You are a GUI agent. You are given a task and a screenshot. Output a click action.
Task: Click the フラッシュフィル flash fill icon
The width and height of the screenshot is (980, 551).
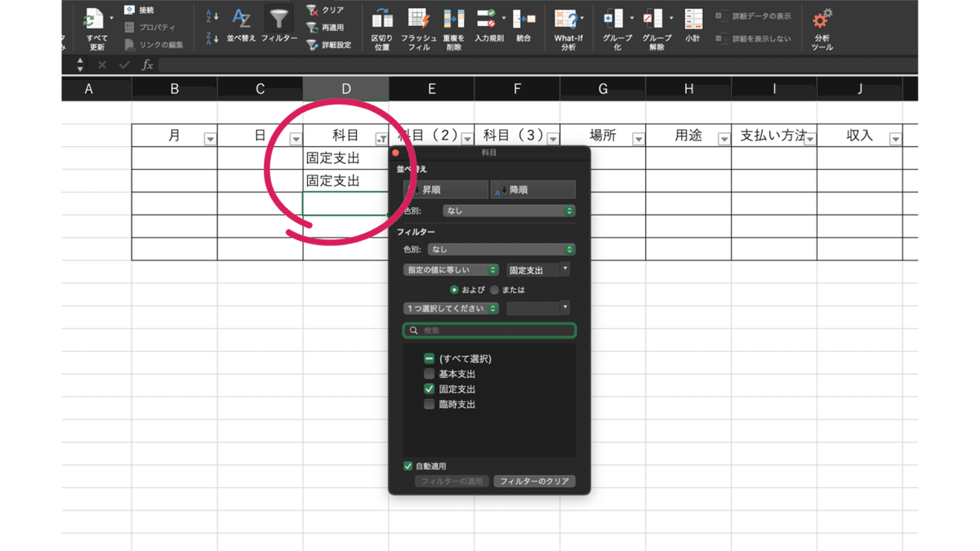coord(418,19)
